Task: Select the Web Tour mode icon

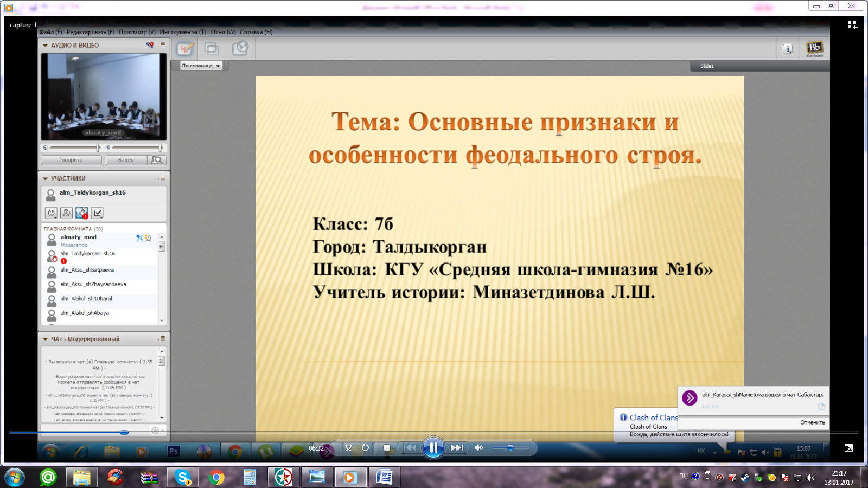Action: (240, 48)
